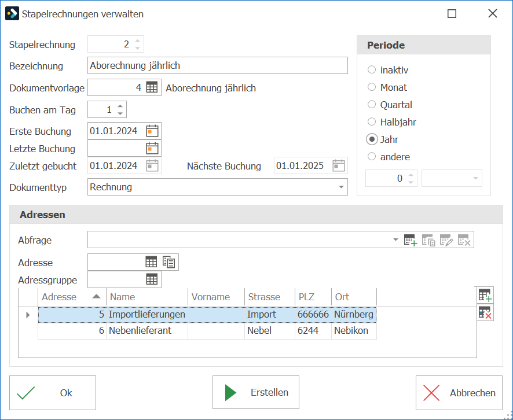Viewport: 513px width, 420px height.
Task: Copy the selected Abfrage query
Action: click(428, 240)
